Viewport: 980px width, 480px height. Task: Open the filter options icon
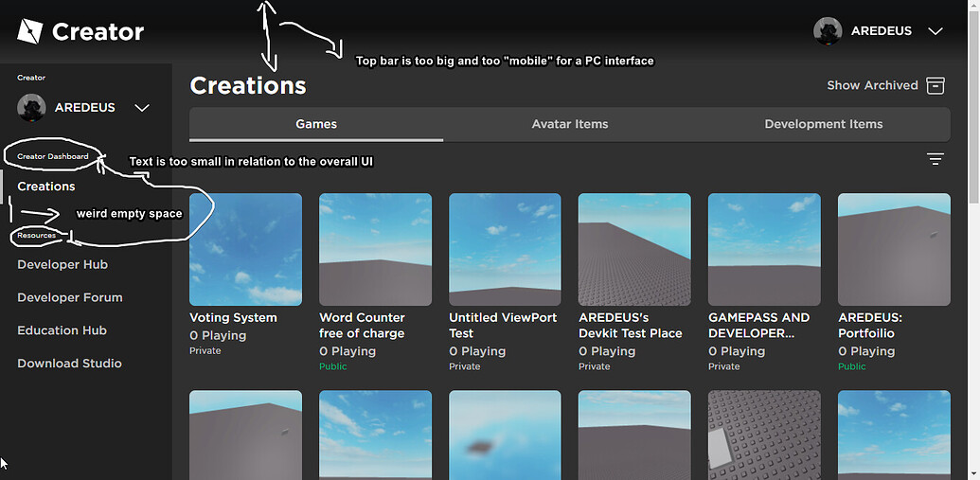935,159
